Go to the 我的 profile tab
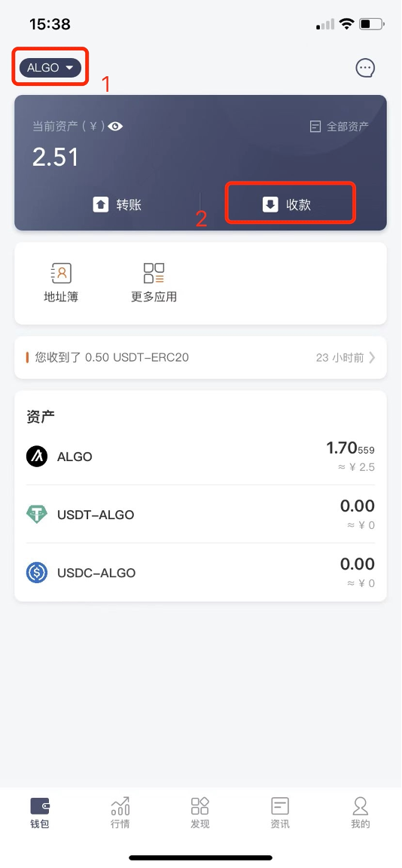 tap(361, 813)
